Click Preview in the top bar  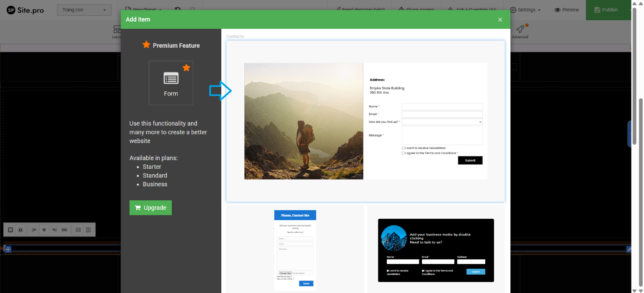(567, 10)
